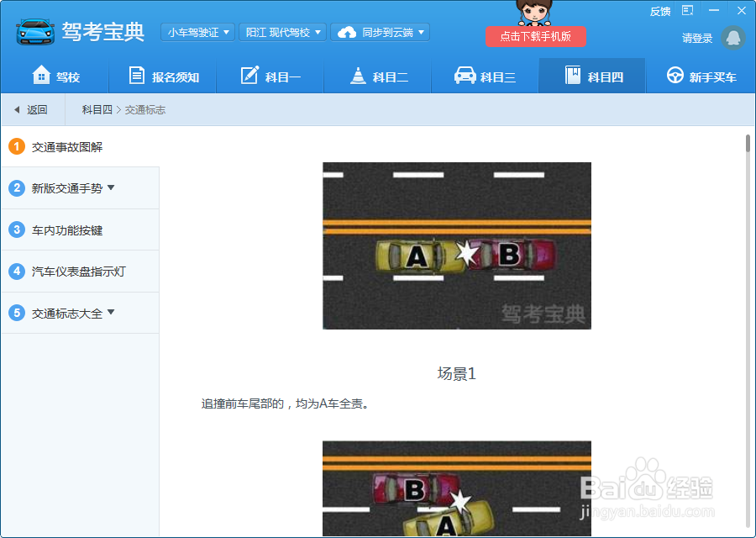The width and height of the screenshot is (756, 538).
Task: Switch to the 科目二 tab
Action: 378,76
